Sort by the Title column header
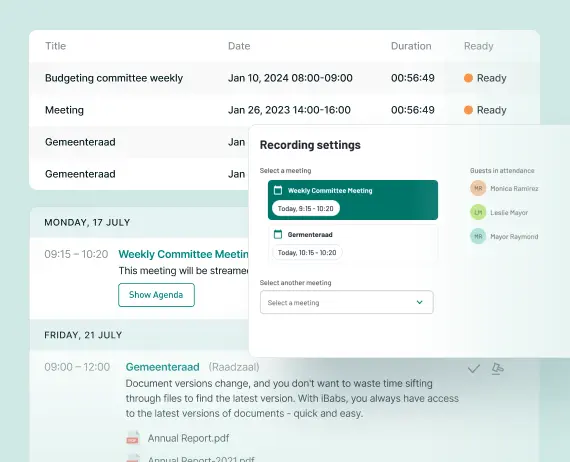570x462 pixels. pyautogui.click(x=56, y=46)
